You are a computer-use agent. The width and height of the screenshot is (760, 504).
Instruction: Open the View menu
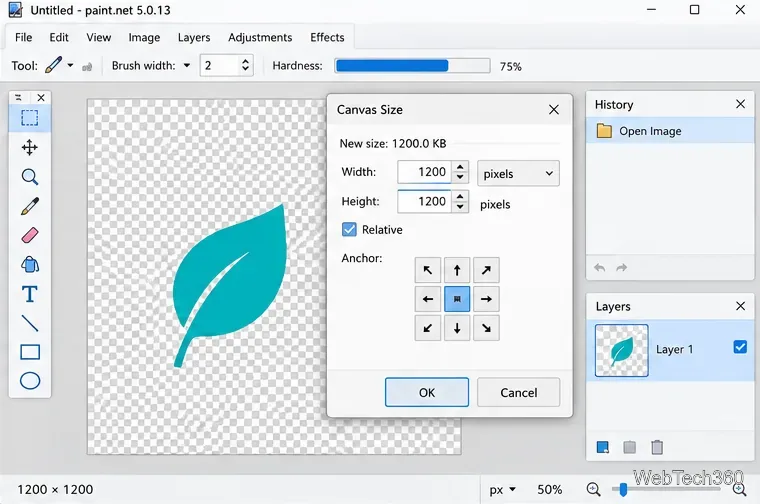pyautogui.click(x=98, y=37)
